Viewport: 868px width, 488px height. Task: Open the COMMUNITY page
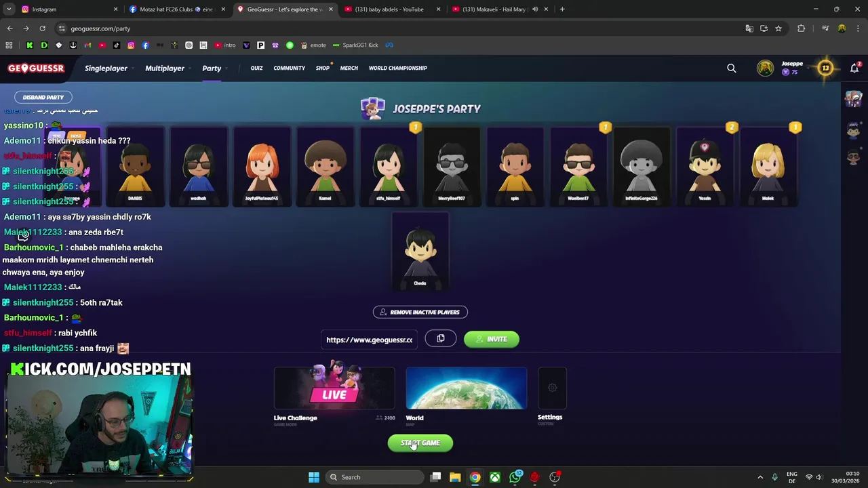click(x=290, y=68)
